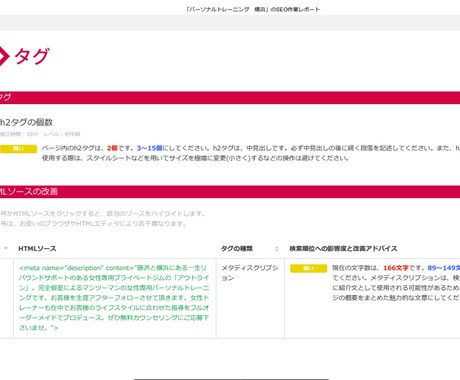Click the HTMLソースの改善 red section bar

tap(230, 192)
